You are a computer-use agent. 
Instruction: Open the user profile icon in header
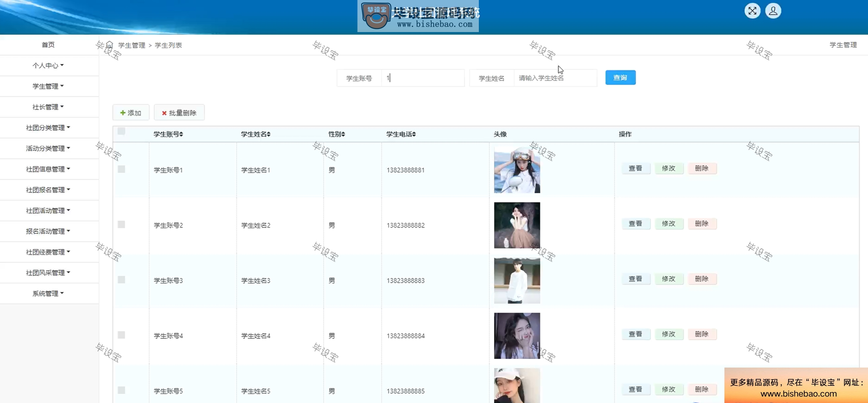point(773,11)
